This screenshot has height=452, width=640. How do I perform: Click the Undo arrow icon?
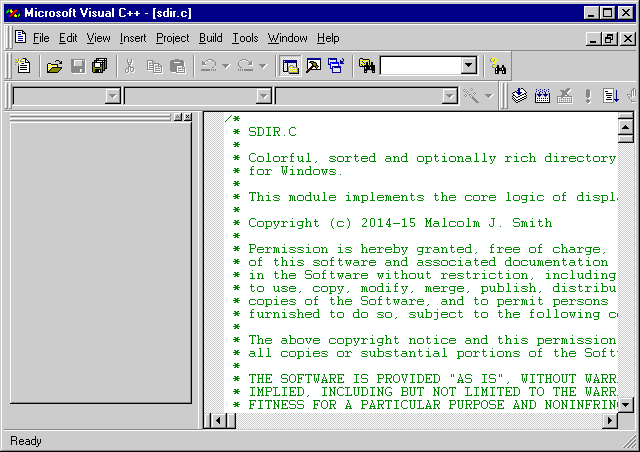click(x=209, y=66)
